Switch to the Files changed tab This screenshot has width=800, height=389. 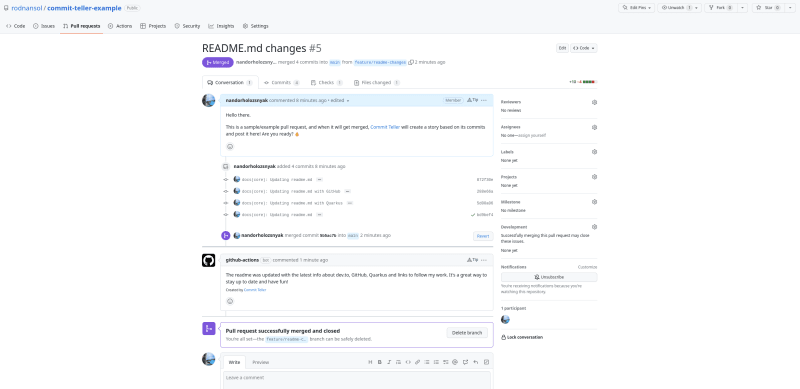[377, 83]
